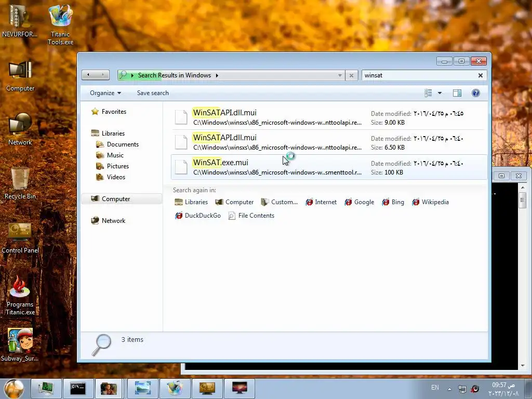Screen dimensions: 532x399
Task: Click the monitor taskbar icon
Action: pos(240,388)
